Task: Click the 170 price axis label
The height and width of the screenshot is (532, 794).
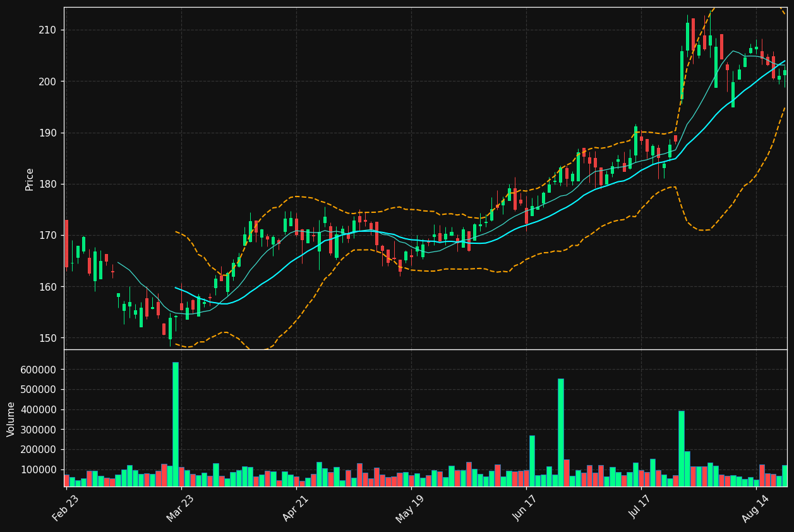Action: click(x=48, y=236)
